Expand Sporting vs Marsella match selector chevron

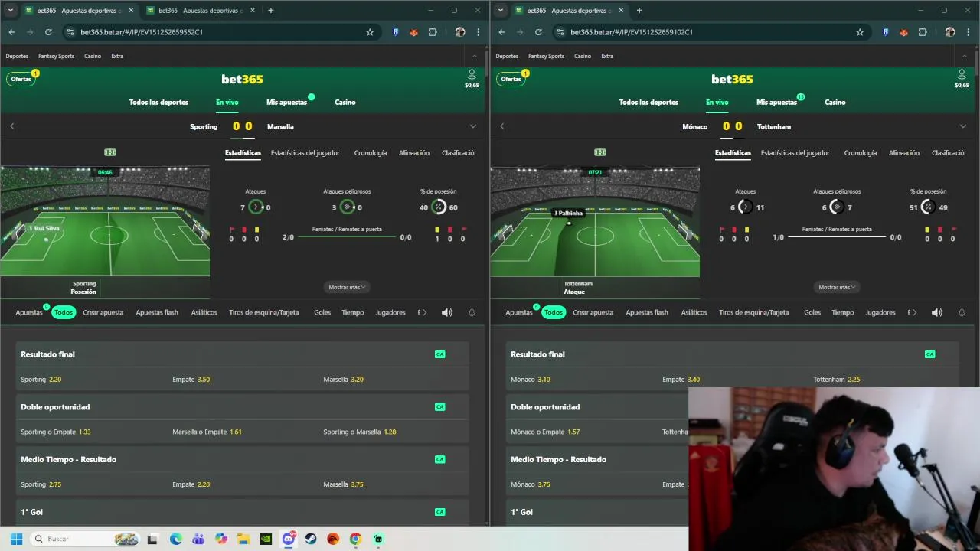472,126
